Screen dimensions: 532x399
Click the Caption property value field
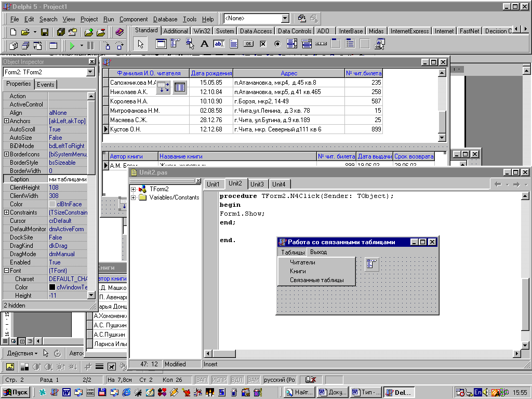[68, 179]
